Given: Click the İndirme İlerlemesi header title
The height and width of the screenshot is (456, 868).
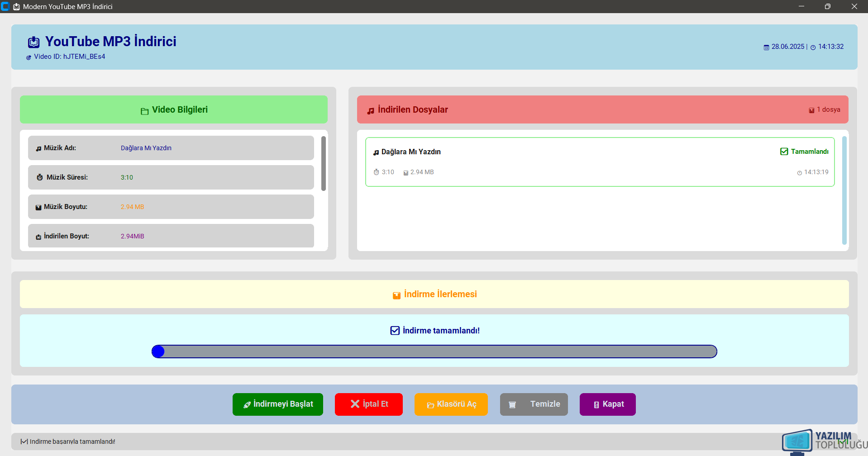Looking at the screenshot, I should pyautogui.click(x=440, y=294).
